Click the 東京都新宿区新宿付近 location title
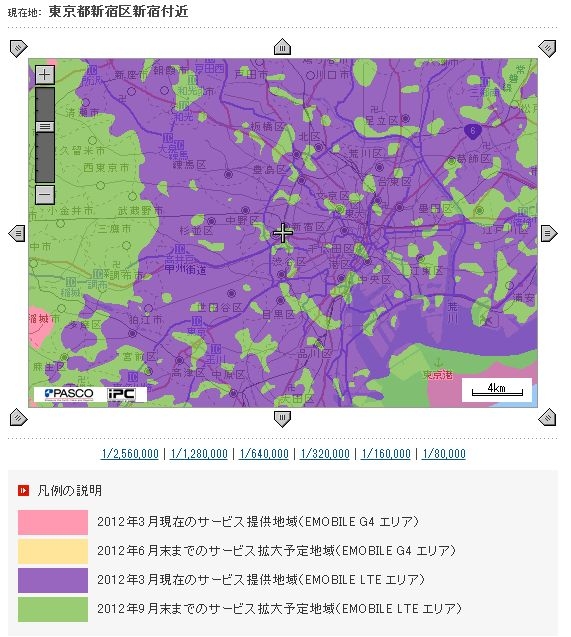 [x=118, y=11]
